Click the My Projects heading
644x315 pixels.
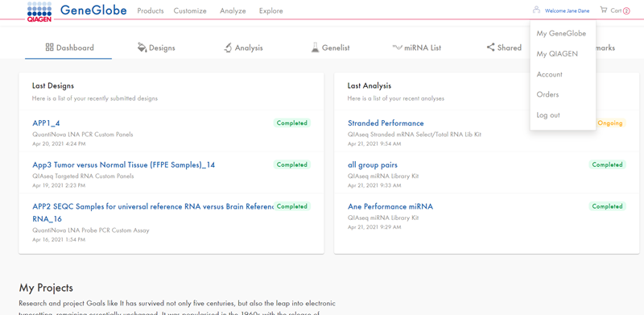click(46, 288)
